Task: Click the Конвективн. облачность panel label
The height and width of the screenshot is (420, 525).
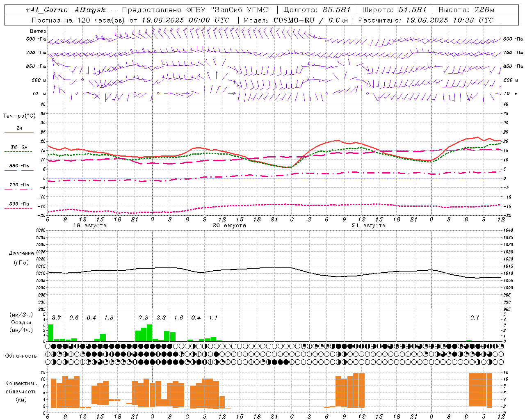Action: tap(21, 387)
